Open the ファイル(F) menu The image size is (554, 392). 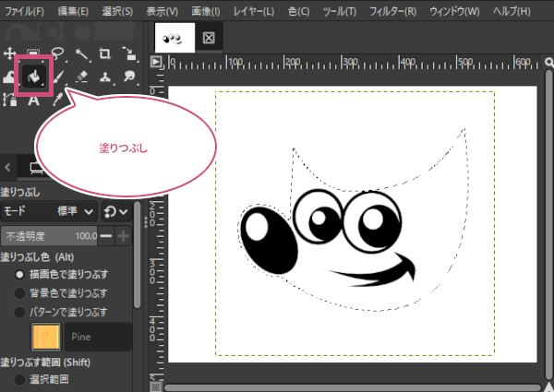pyautogui.click(x=24, y=12)
